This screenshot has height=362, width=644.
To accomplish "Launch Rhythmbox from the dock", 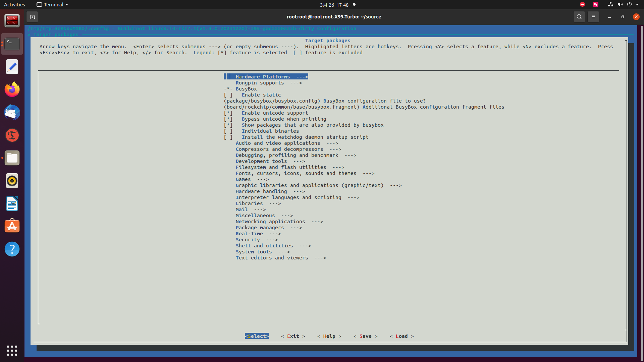I will 12,181.
